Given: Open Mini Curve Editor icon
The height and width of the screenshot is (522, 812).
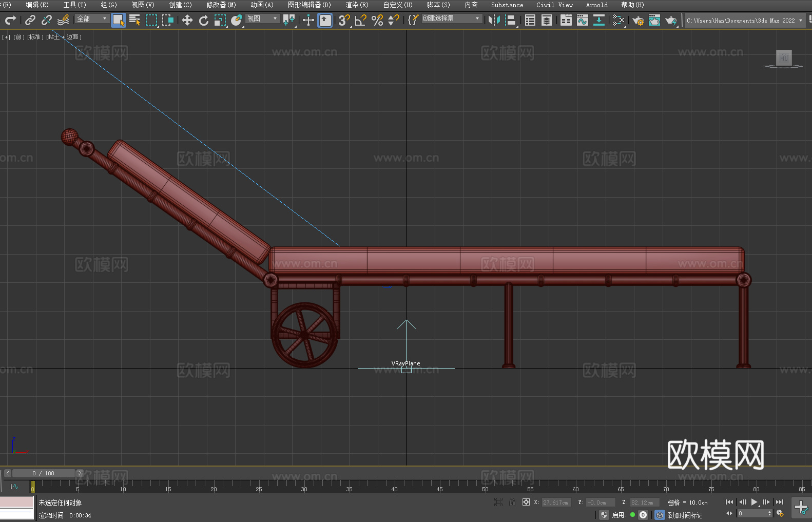Looking at the screenshot, I should (x=14, y=486).
